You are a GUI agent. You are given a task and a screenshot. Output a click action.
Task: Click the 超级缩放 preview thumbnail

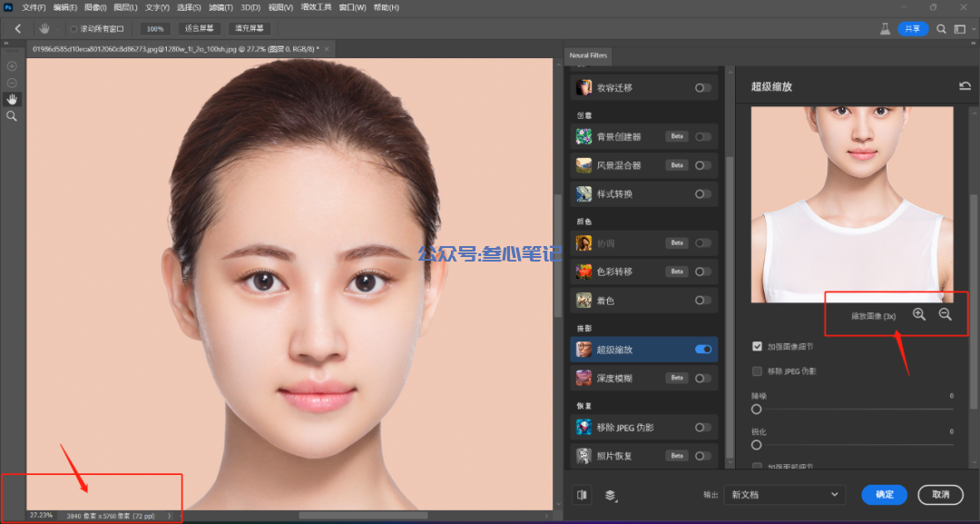tap(852, 204)
